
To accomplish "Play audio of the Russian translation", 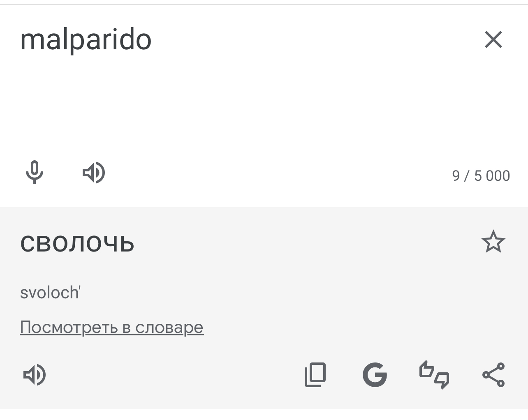I will coord(35,375).
